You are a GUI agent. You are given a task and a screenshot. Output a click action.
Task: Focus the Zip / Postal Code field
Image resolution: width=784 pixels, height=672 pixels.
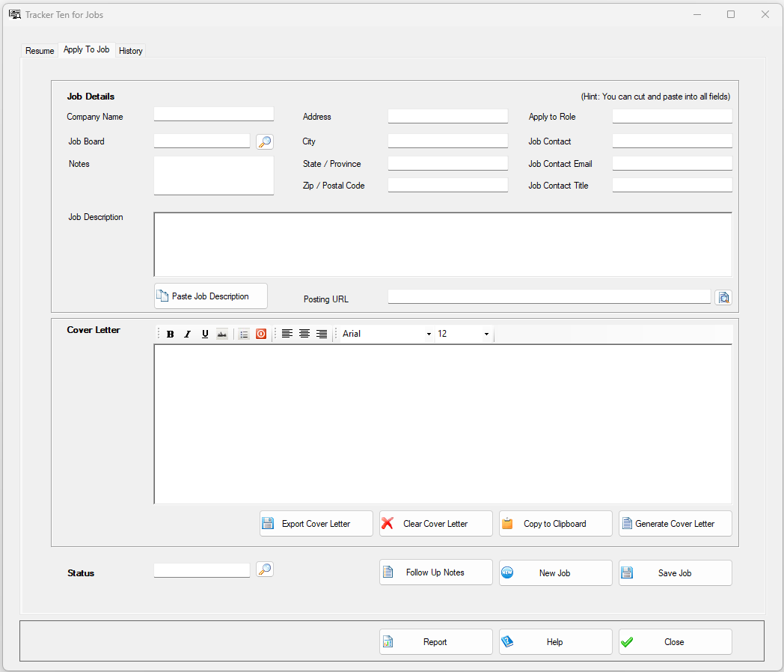point(447,185)
